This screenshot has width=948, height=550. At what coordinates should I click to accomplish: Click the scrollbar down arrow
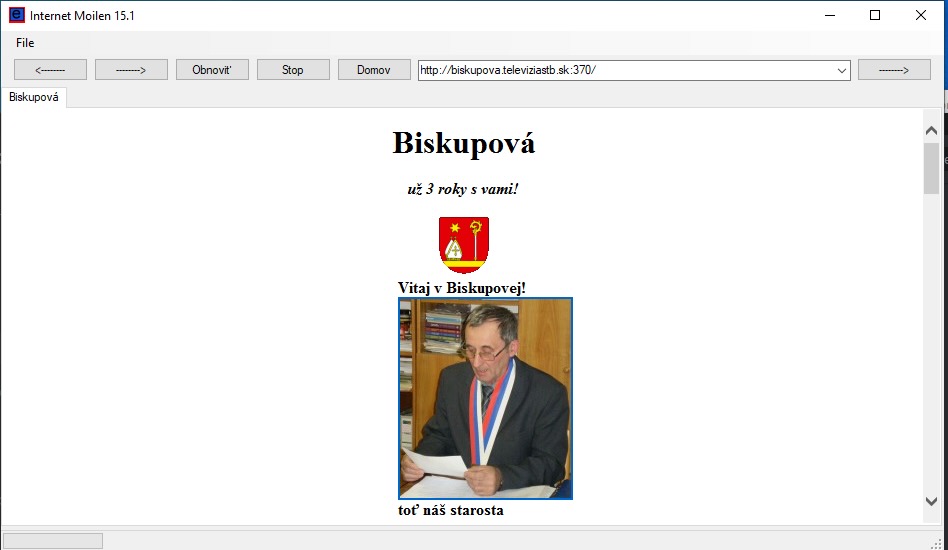coord(931,501)
